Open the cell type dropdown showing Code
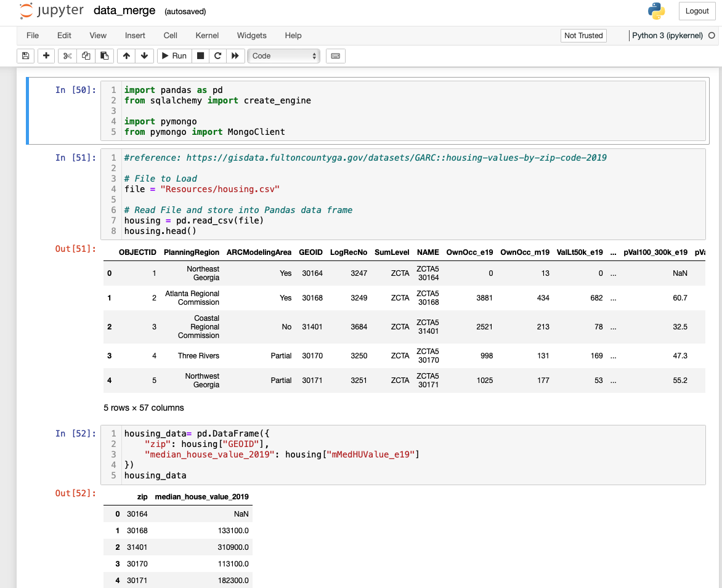The image size is (722, 588). coord(283,56)
